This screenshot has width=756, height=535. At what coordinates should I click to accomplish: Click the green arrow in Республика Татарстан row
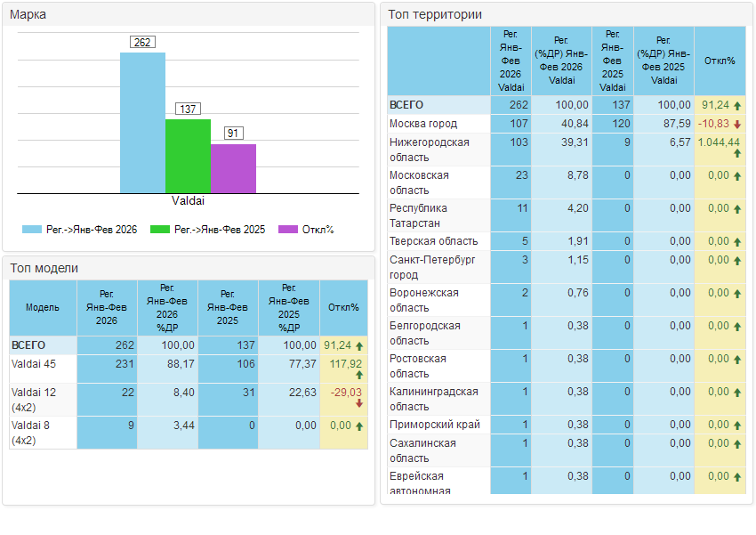737,209
